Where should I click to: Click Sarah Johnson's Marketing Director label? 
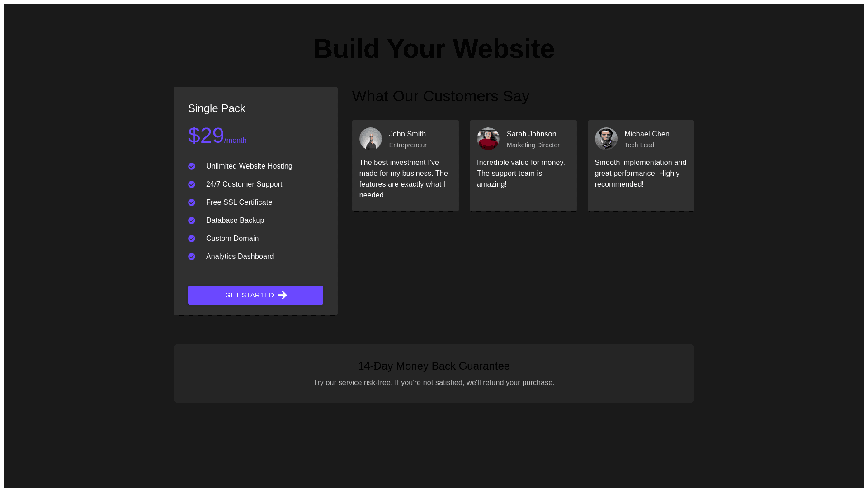click(533, 145)
